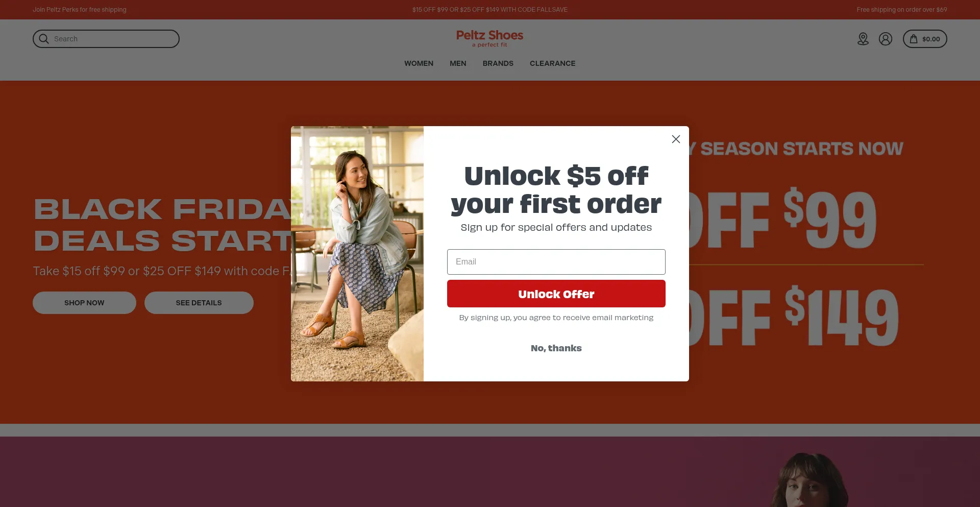Open the MEN menu

coord(458,63)
